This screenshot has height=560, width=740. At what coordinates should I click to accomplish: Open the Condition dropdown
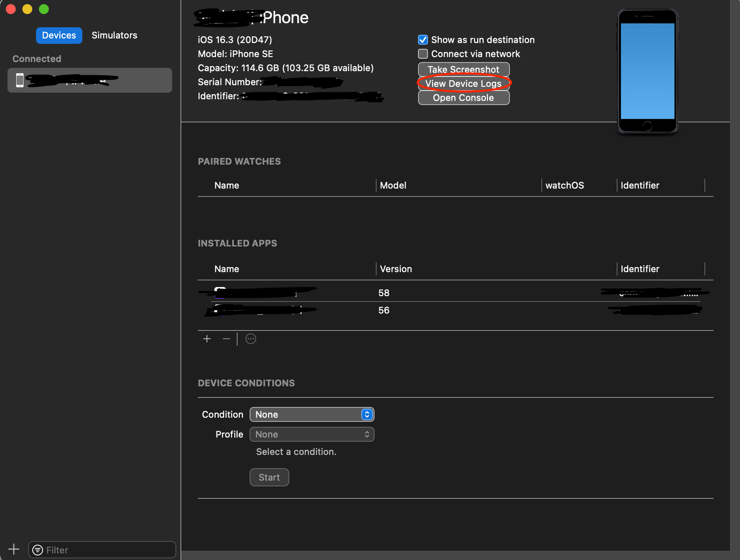[x=312, y=415]
